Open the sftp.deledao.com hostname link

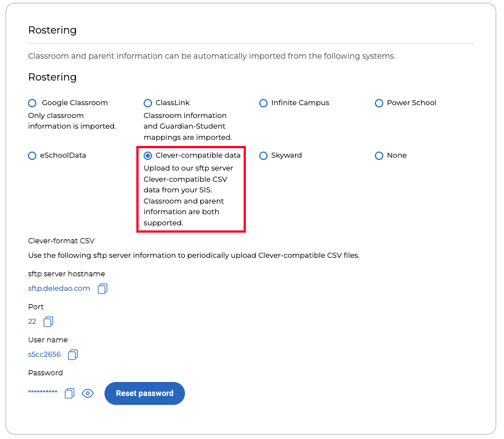click(x=59, y=289)
